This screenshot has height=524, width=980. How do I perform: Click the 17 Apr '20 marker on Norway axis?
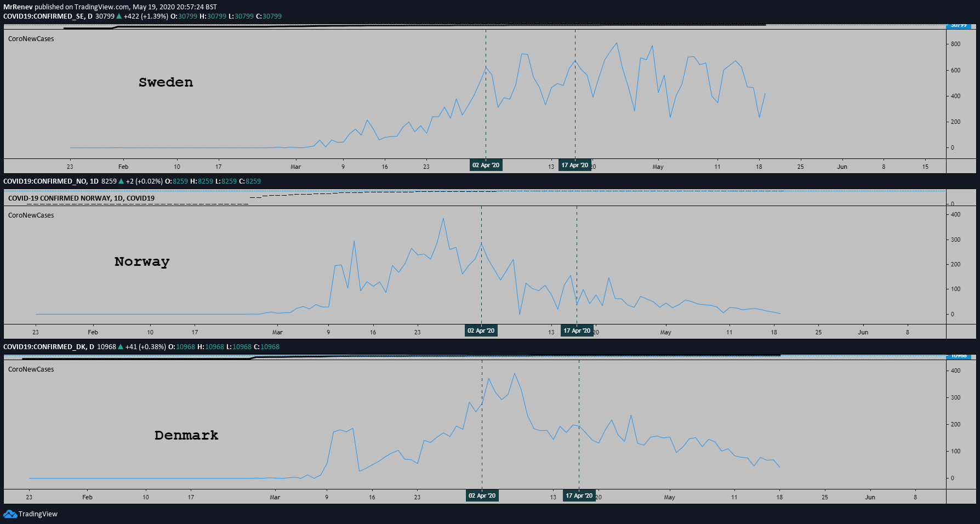[x=577, y=331]
